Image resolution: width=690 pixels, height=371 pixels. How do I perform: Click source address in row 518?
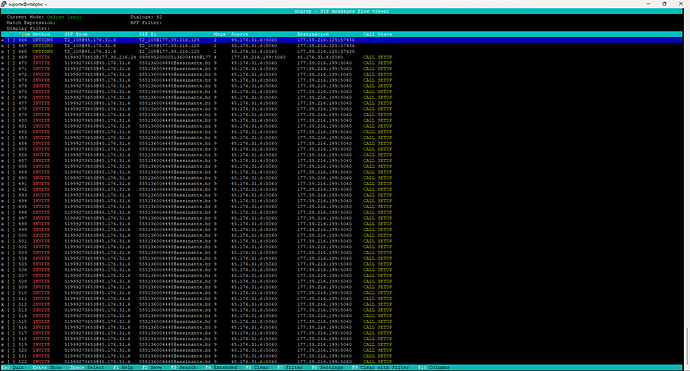click(254, 339)
